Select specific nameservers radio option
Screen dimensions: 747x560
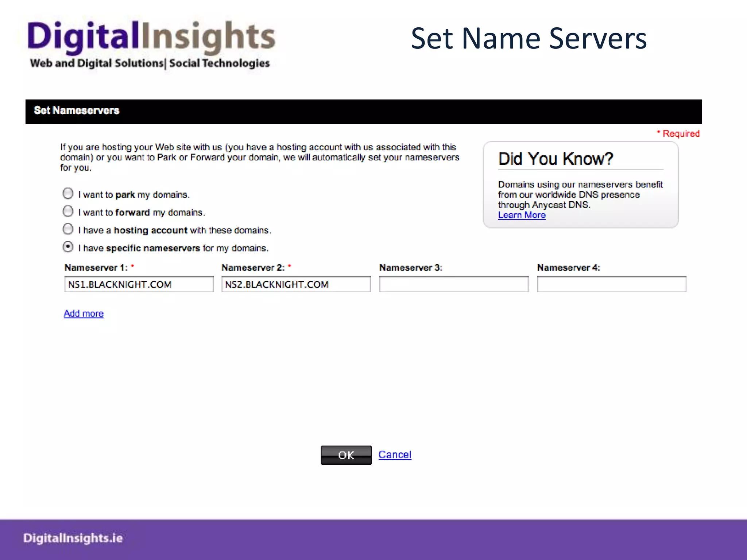click(68, 247)
